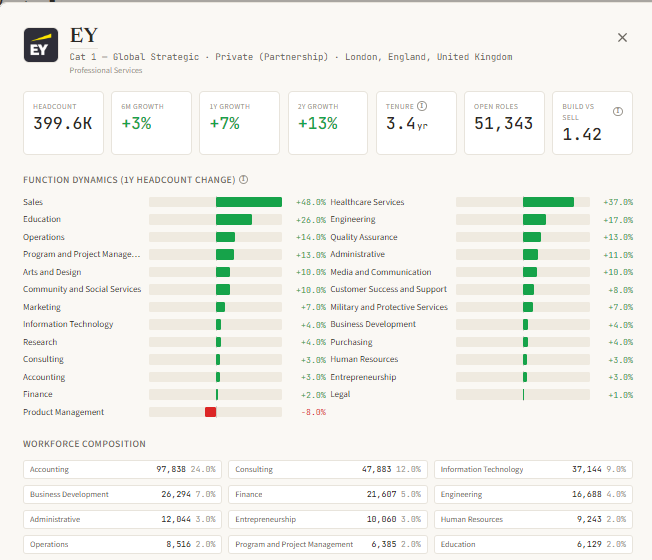The image size is (652, 560).
Task: Click the Product Management red bar
Action: coord(210,412)
